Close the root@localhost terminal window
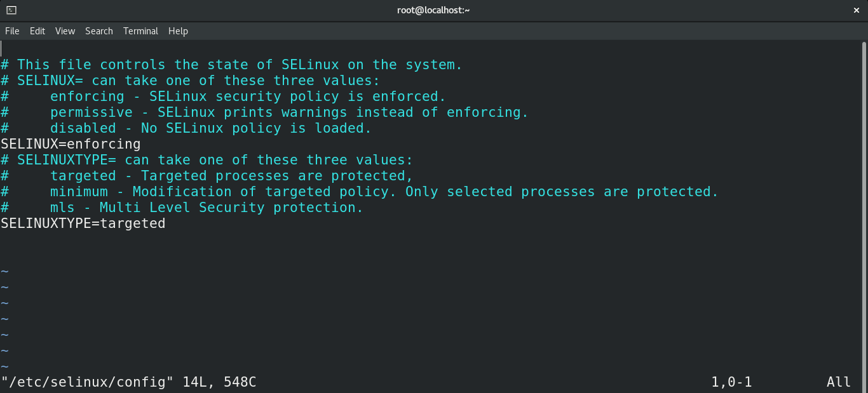 tap(856, 10)
